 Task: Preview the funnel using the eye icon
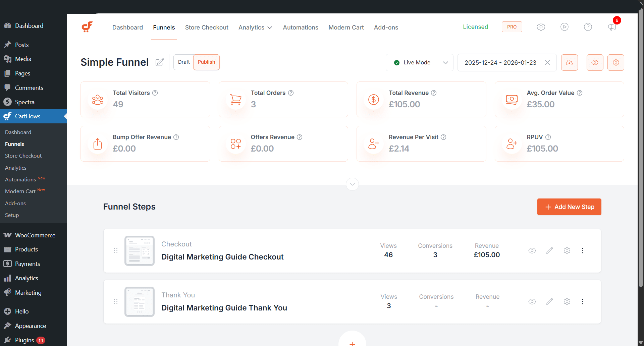point(595,62)
